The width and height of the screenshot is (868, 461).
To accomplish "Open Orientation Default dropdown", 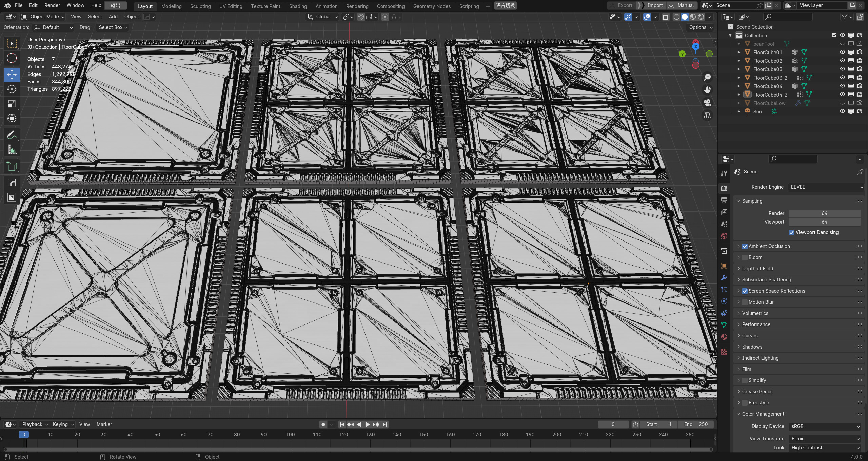I will [53, 27].
